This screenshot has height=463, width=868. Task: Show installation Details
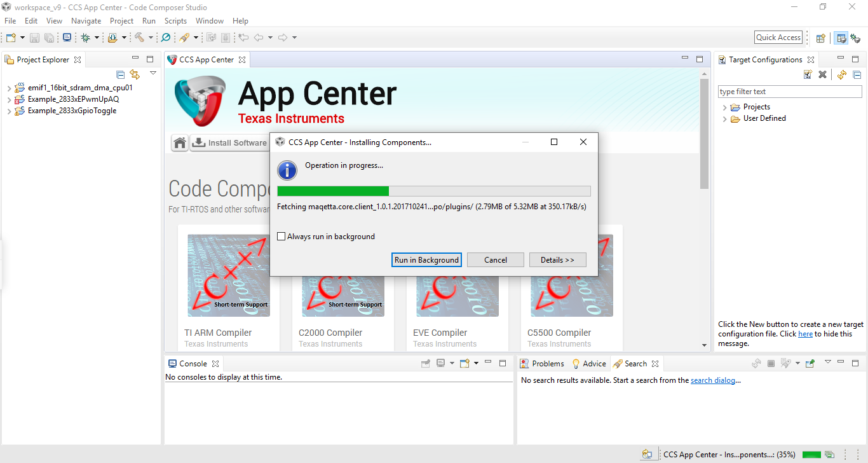[x=557, y=259]
